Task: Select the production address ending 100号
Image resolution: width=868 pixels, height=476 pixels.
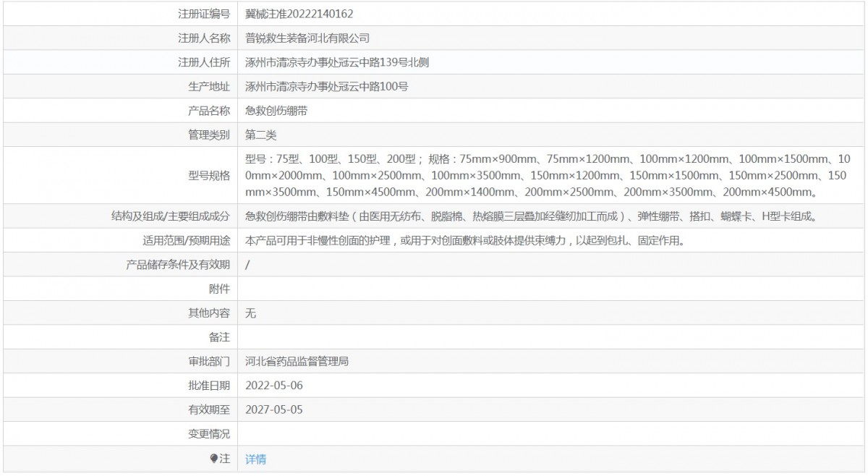Action: pos(327,87)
